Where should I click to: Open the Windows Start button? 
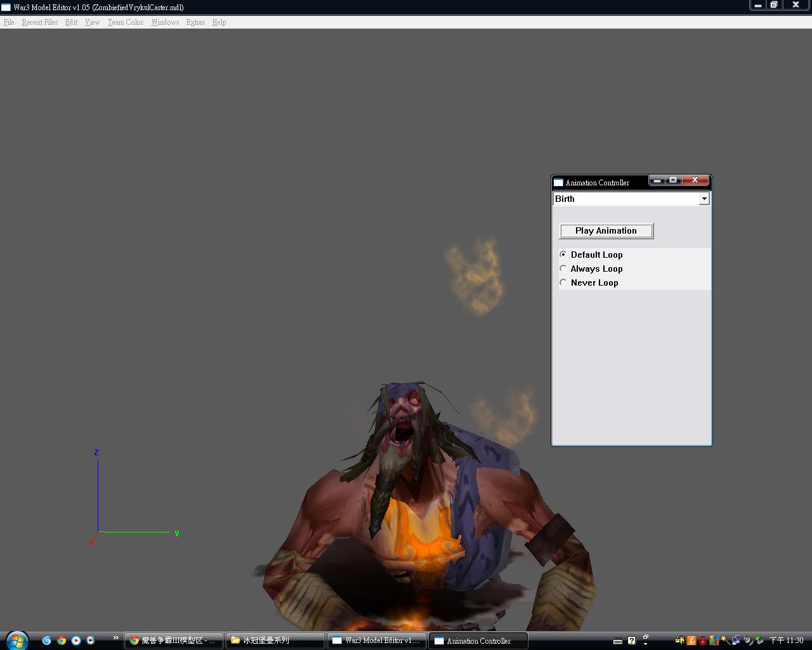(17, 640)
